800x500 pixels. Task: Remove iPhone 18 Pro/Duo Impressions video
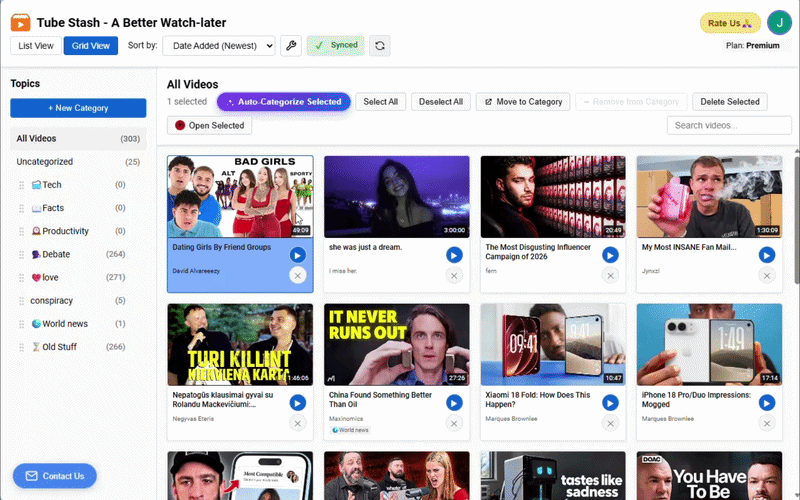tap(767, 423)
